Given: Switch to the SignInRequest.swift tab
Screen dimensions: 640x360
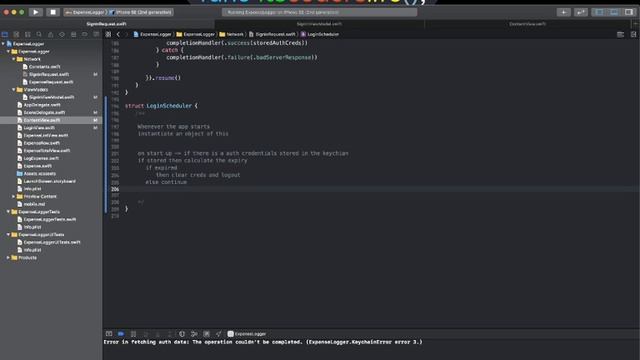Looking at the screenshot, I should pos(107,24).
